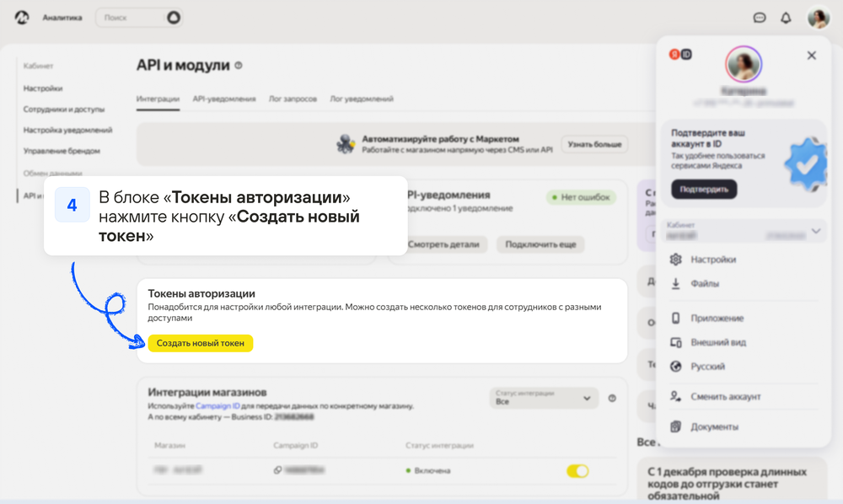Click the Включена status text
This screenshot has height=504, width=843.
pyautogui.click(x=432, y=470)
